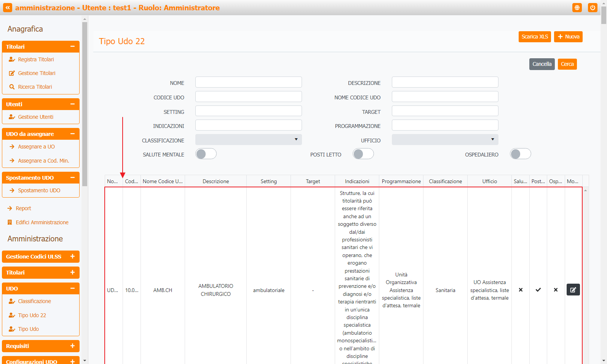
Task: Select 'ambulatoriale' setting cell
Action: coord(268,290)
